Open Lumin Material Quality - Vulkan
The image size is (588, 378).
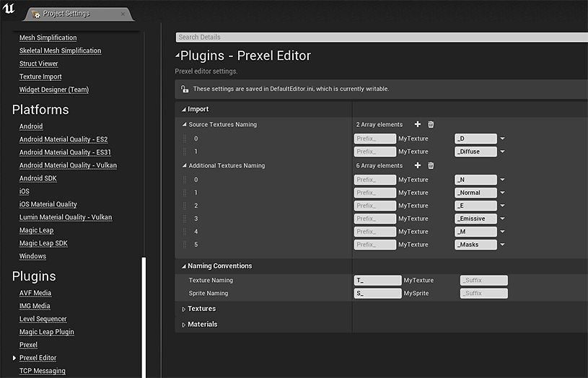[66, 217]
